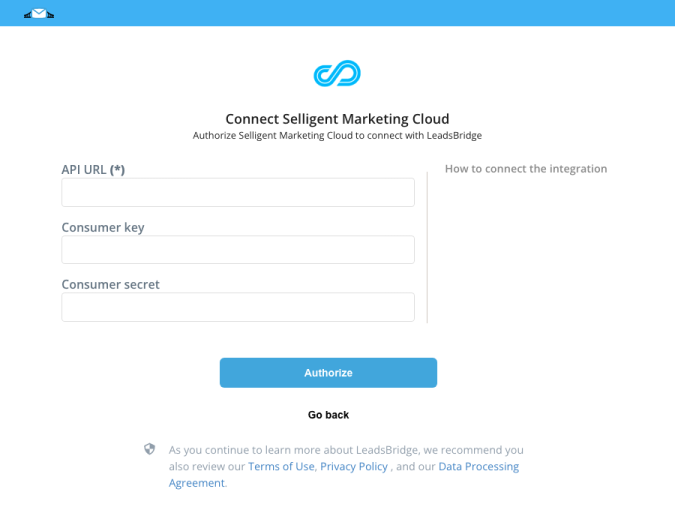Open the Data Processing Agreement link
Viewport: 675px width, 525px height.
point(344,475)
